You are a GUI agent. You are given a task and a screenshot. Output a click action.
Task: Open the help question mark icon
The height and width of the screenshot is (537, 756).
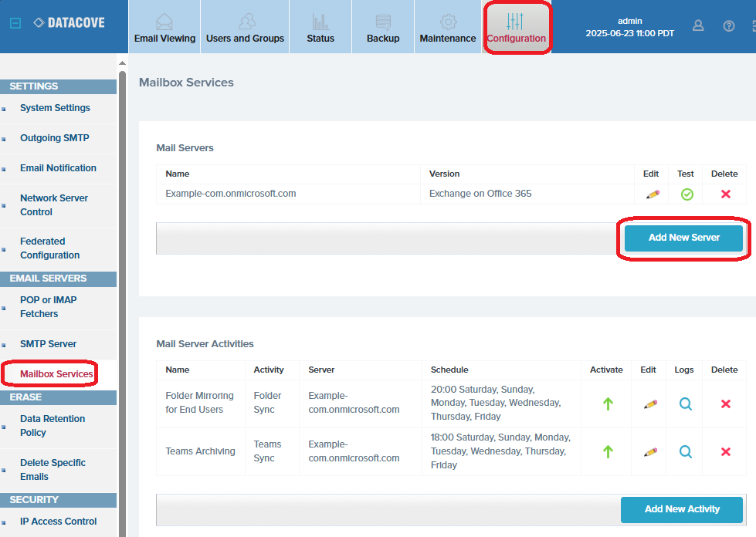pyautogui.click(x=729, y=25)
